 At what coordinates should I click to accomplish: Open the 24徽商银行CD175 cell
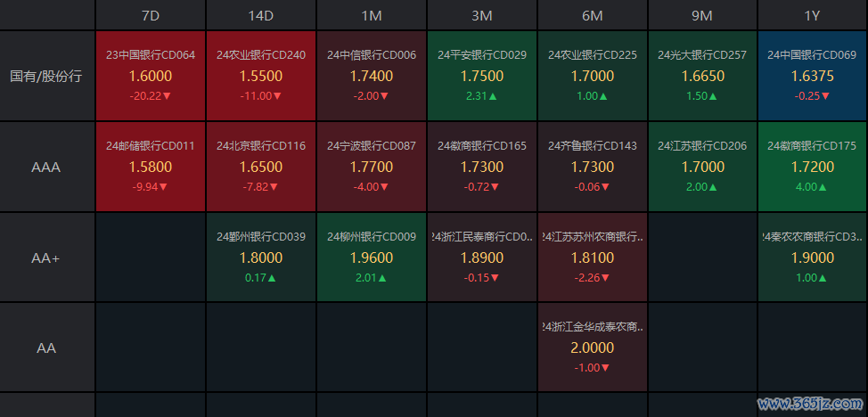tap(812, 167)
